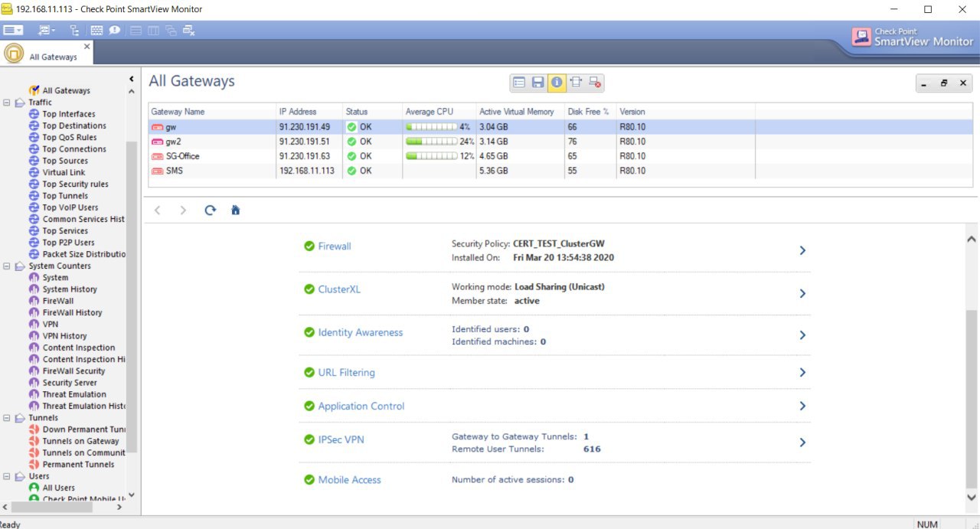Collapse the left navigation pane arrow
The height and width of the screenshot is (529, 980).
coord(131,79)
